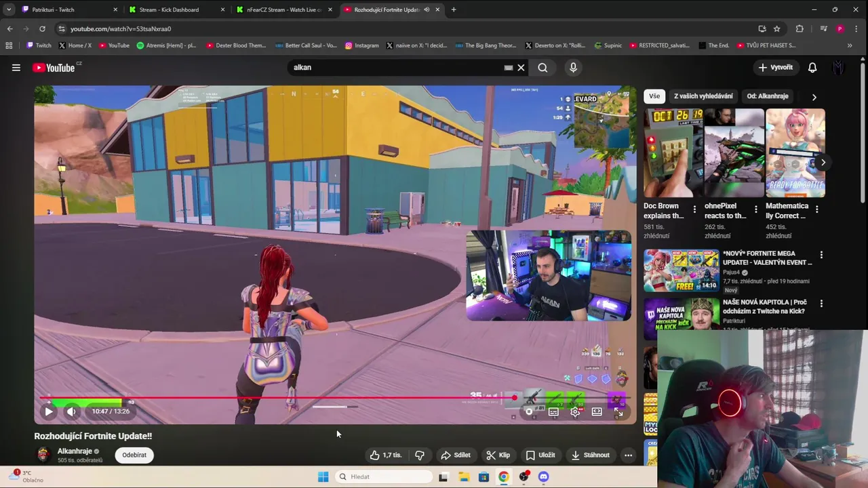
Task: Create a clip with Klip button
Action: [x=498, y=455]
